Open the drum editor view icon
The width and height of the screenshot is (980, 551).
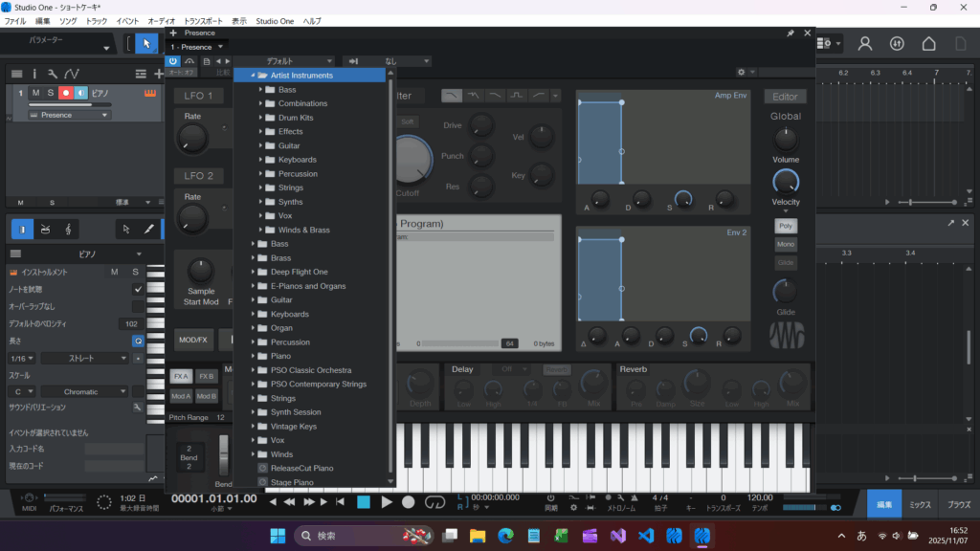point(45,230)
